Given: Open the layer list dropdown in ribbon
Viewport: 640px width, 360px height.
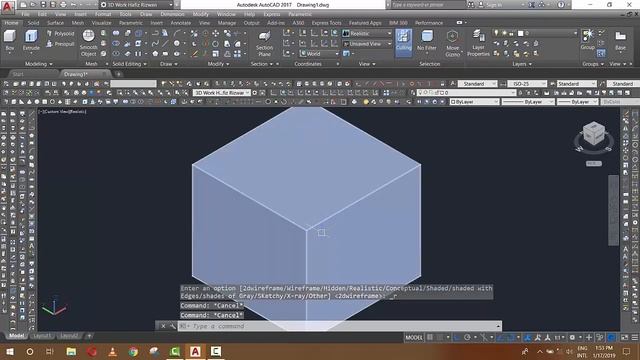Looking at the screenshot, I should 536,33.
